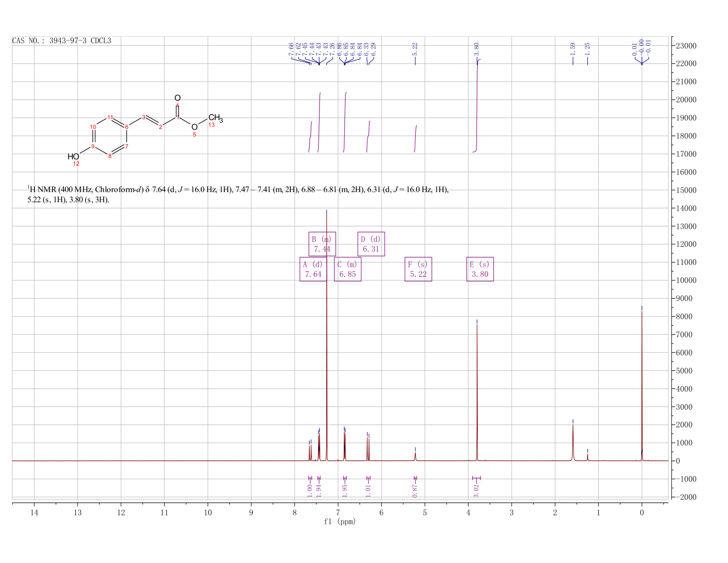Select the B (m) 7.44 multiplet box
The width and height of the screenshot is (728, 563).
point(322,244)
